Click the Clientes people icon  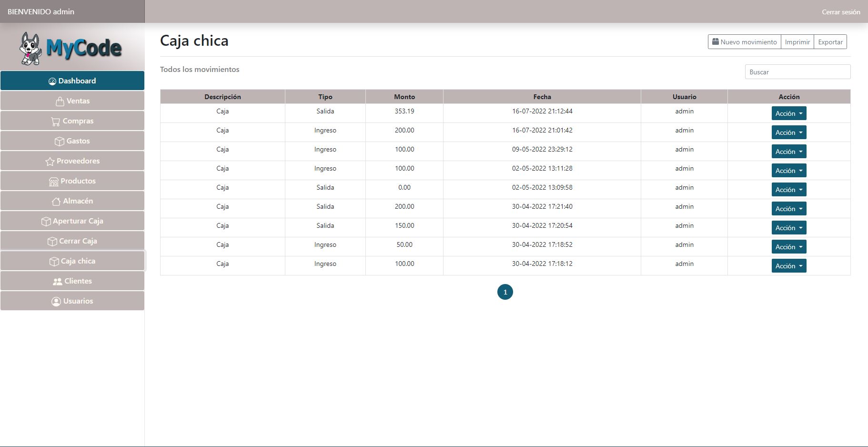[57, 282]
